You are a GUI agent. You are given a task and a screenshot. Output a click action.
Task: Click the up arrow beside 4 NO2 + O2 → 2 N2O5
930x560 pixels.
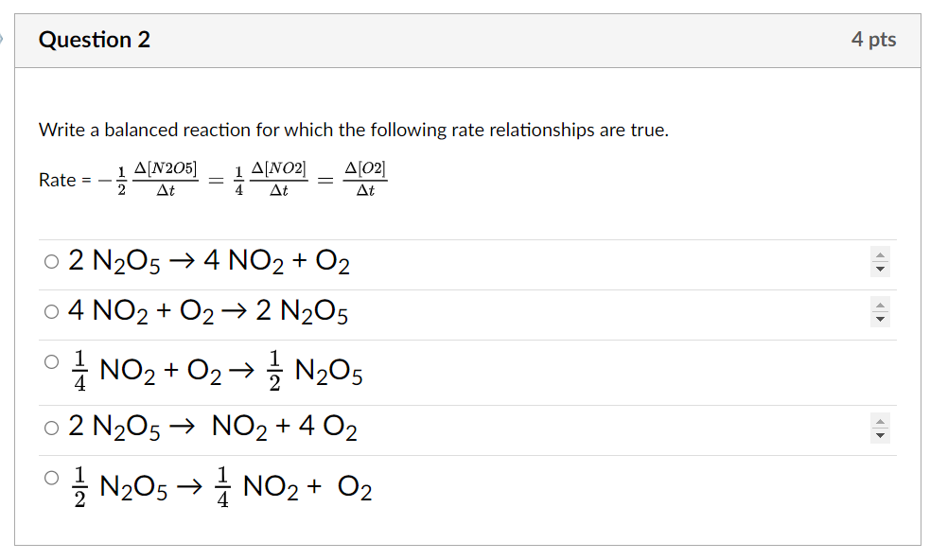point(880,306)
